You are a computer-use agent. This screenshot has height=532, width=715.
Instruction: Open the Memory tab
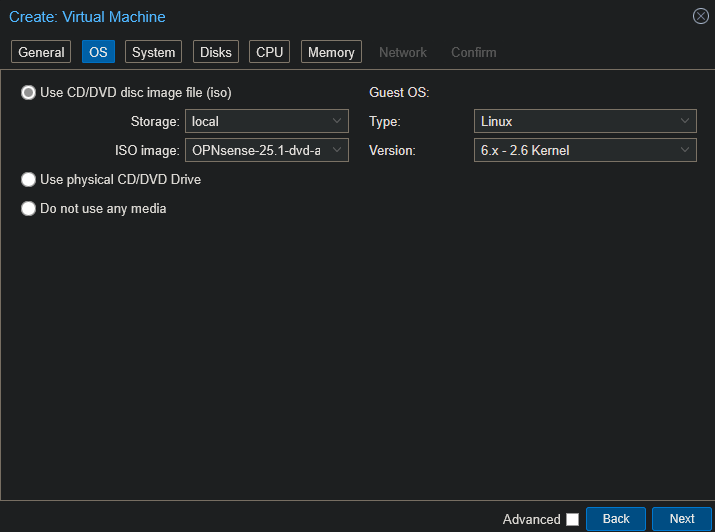click(x=331, y=52)
